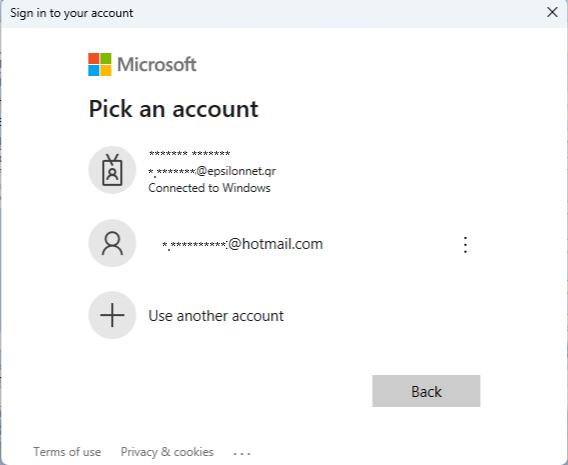568x465 pixels.
Task: Open the Terms of use link
Action: point(67,452)
